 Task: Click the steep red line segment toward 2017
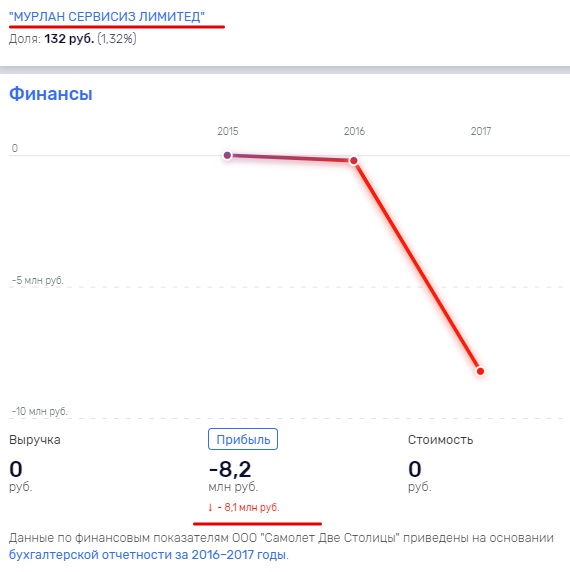(417, 266)
